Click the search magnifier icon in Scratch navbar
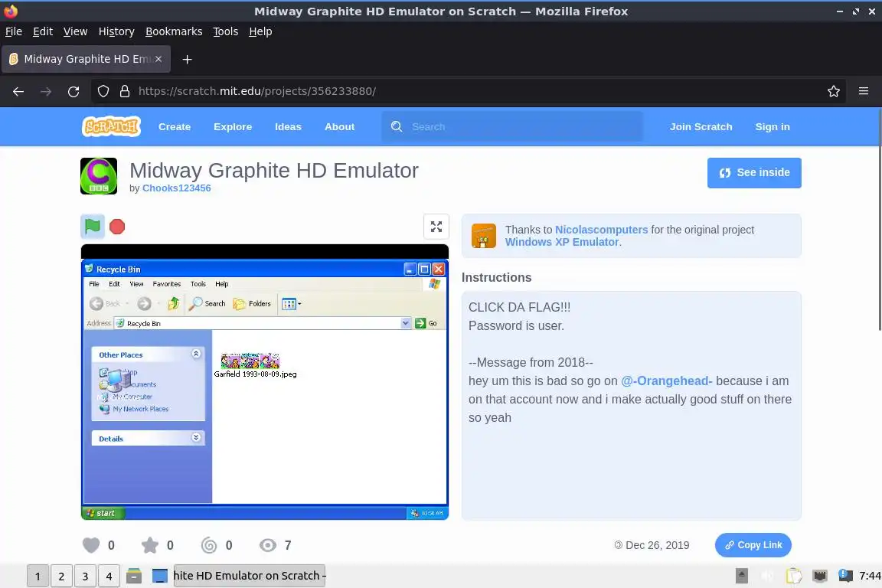The width and height of the screenshot is (882, 588). click(x=397, y=126)
